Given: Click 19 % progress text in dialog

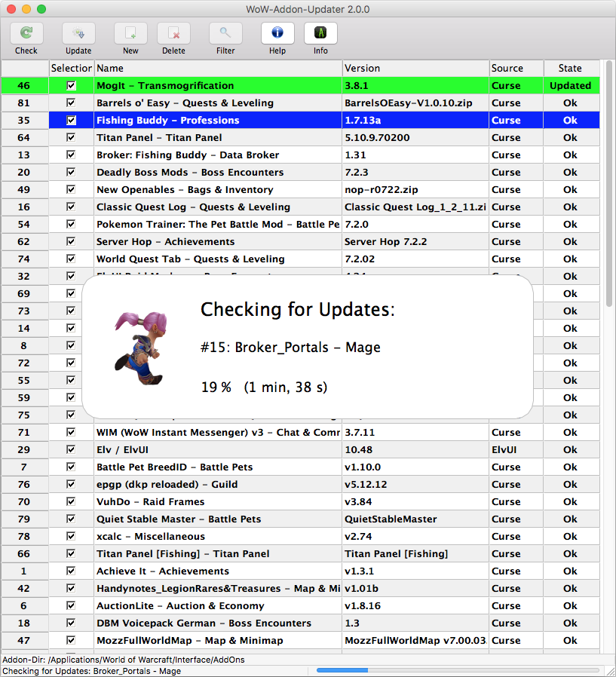Looking at the screenshot, I should tap(216, 387).
